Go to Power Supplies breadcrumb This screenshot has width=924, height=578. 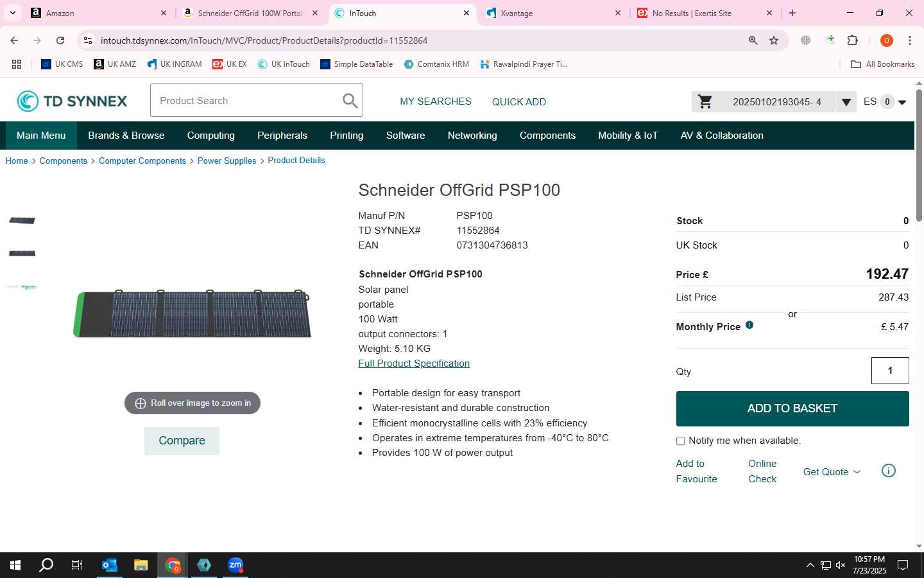coord(227,161)
